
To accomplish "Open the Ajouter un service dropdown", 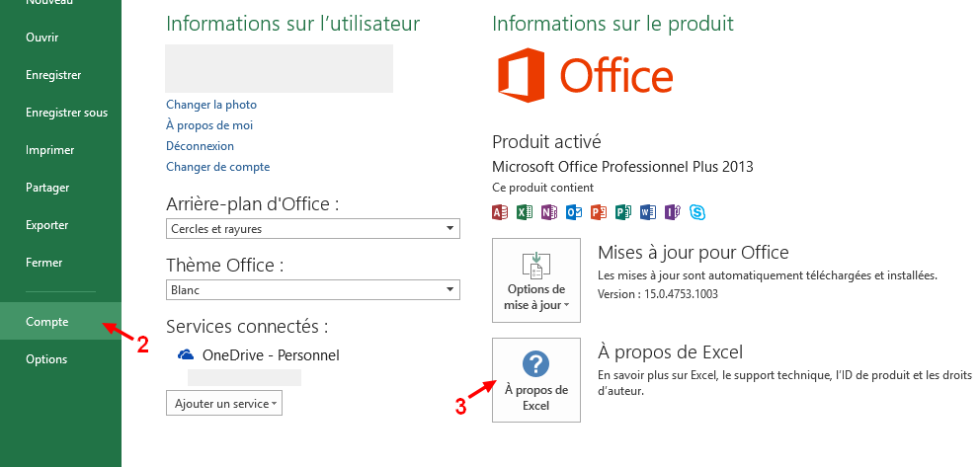I will click(x=224, y=403).
